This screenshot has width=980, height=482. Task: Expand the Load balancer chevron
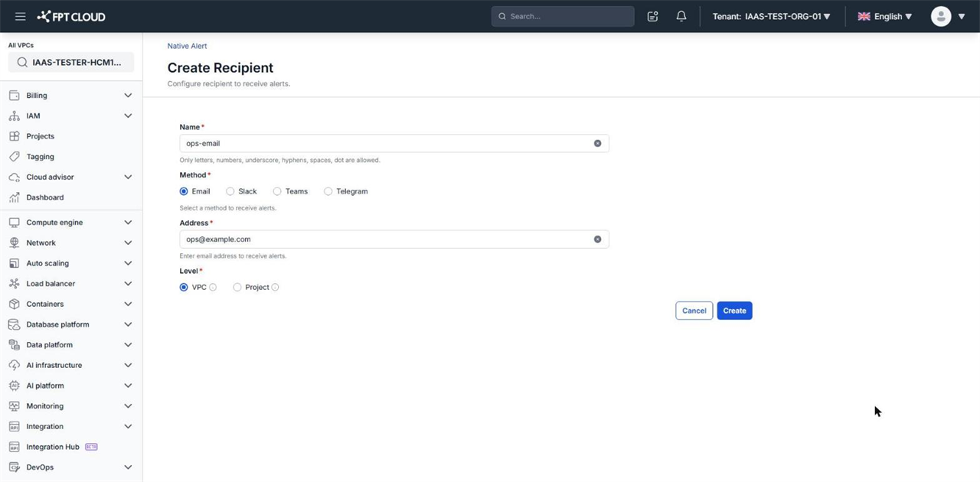tap(128, 284)
